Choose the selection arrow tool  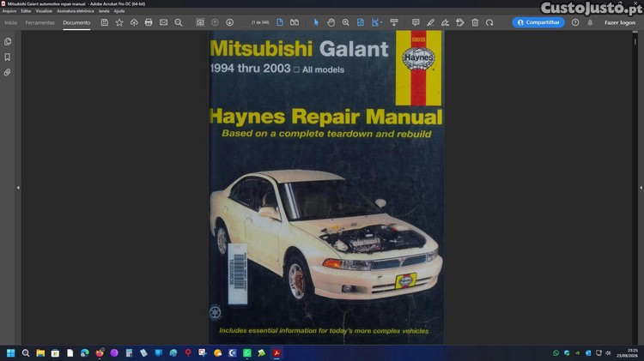click(x=316, y=22)
